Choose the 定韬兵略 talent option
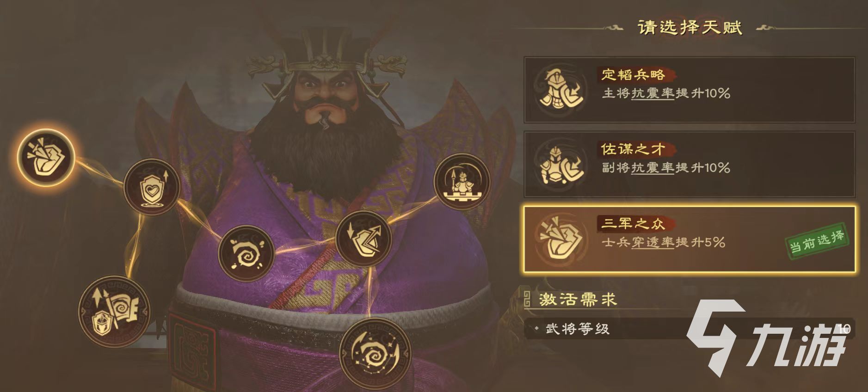Image resolution: width=868 pixels, height=392 pixels. coord(689,90)
